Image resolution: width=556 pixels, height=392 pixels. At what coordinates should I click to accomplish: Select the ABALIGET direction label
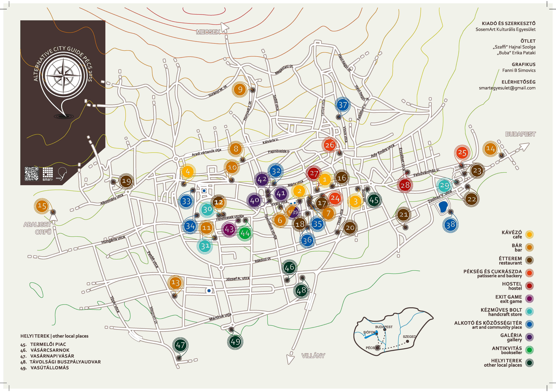pos(37,225)
